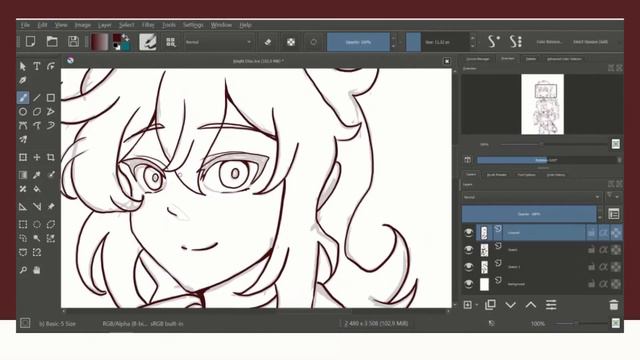
Task: Pick the Color Sampler eyedropper tool
Action: coord(37,175)
